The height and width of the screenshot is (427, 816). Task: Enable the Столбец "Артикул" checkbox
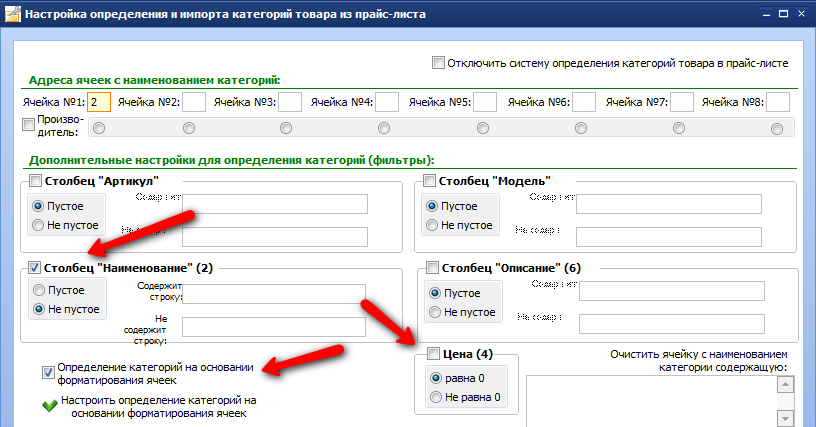(x=35, y=181)
